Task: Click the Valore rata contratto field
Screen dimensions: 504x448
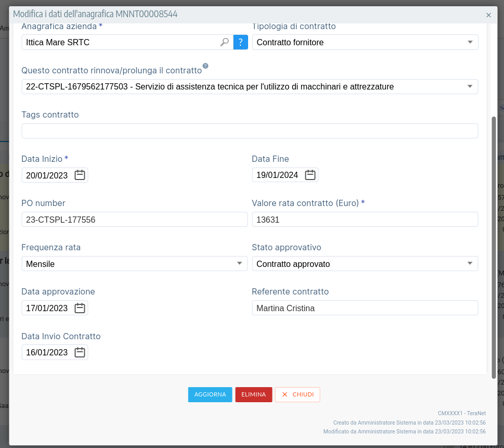Action: [x=364, y=220]
